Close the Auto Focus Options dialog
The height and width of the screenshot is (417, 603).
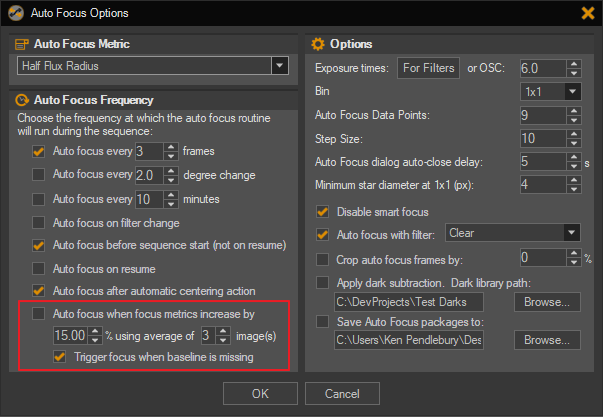pos(588,13)
